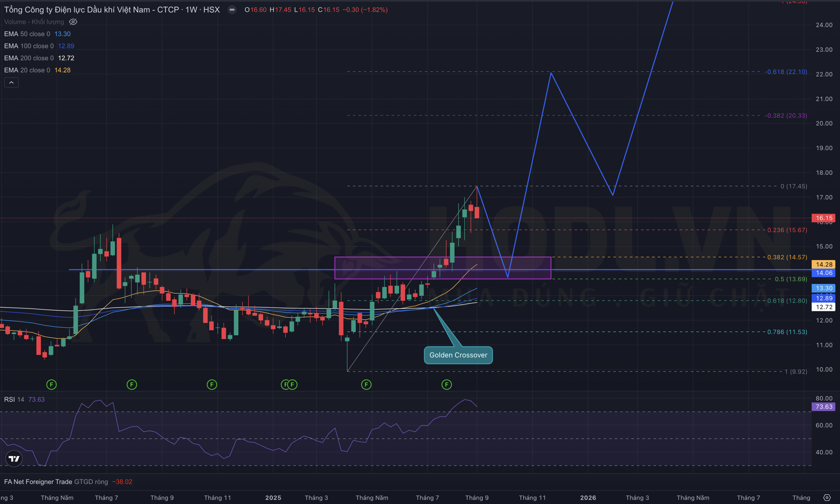The height and width of the screenshot is (504, 840).
Task: Click the TradingView logo in the RSI pane
Action: coord(14,459)
